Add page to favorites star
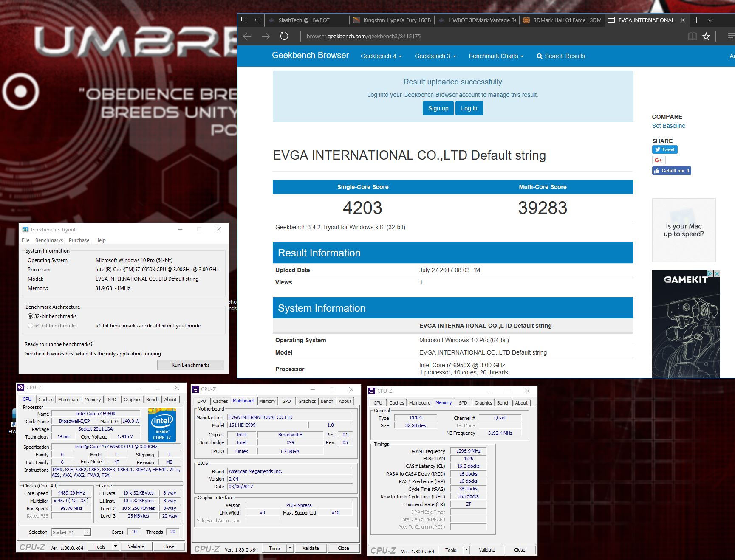The height and width of the screenshot is (560, 735). [706, 37]
